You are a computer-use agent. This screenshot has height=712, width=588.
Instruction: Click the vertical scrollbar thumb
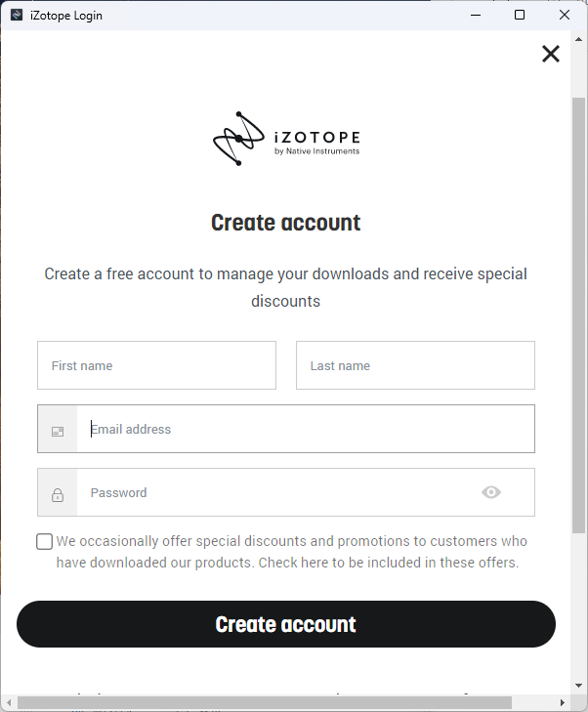(578, 313)
